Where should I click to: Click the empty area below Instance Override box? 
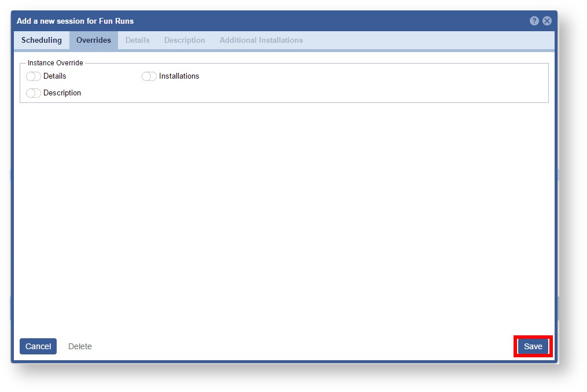(283, 214)
